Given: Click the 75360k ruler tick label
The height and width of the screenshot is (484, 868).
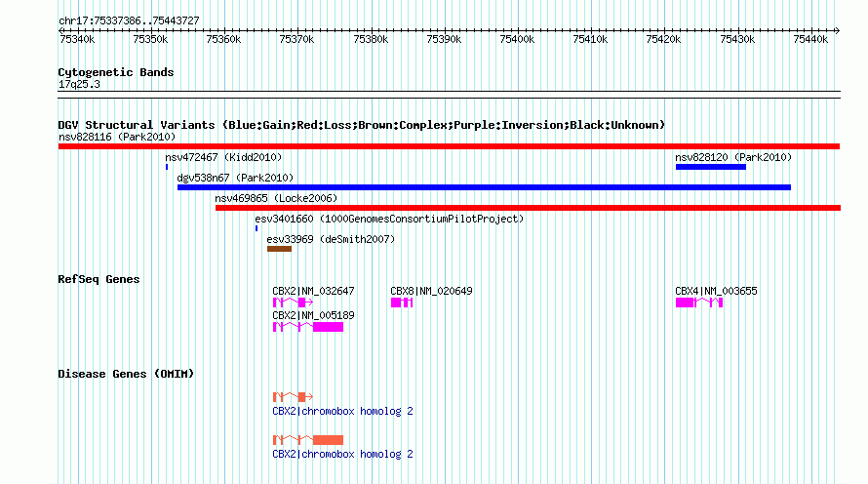Looking at the screenshot, I should (x=223, y=39).
